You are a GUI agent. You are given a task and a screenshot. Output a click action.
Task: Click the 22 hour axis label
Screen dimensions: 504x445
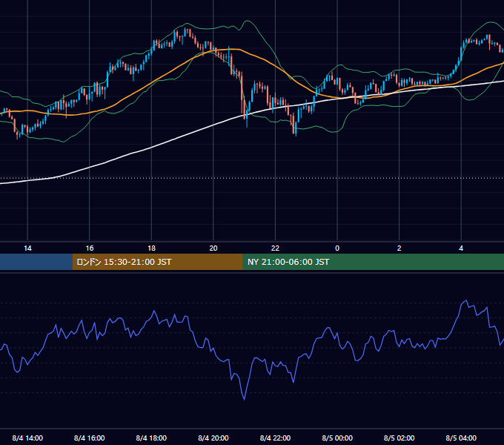pos(275,248)
